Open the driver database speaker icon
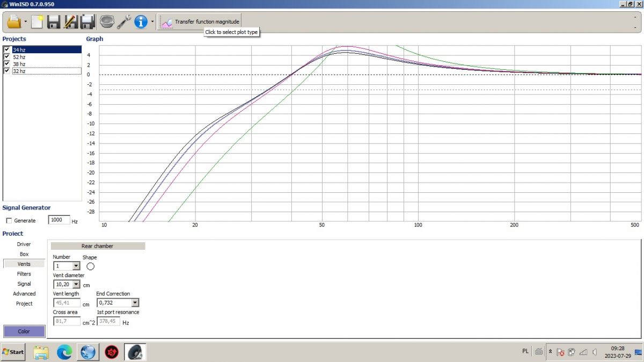The height and width of the screenshot is (362, 644). [107, 22]
